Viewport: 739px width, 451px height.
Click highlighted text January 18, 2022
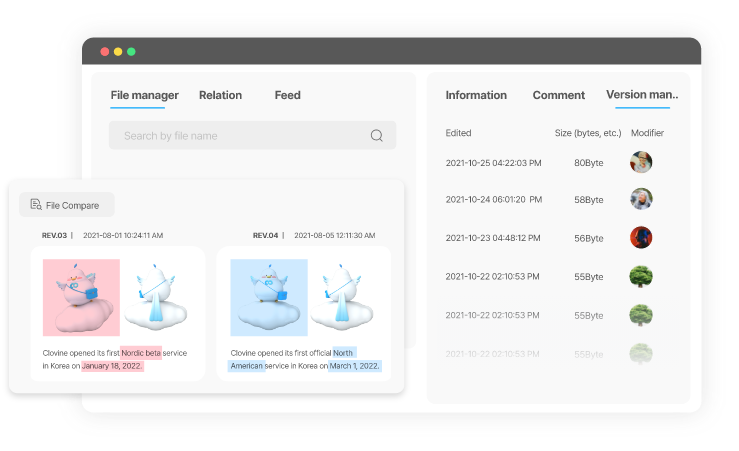112,366
